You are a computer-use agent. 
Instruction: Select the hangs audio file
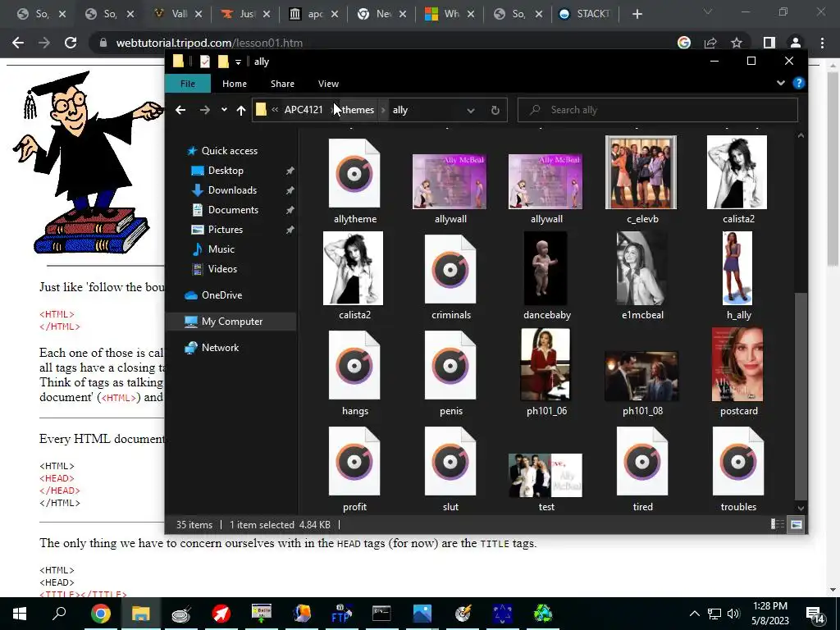coord(354,365)
